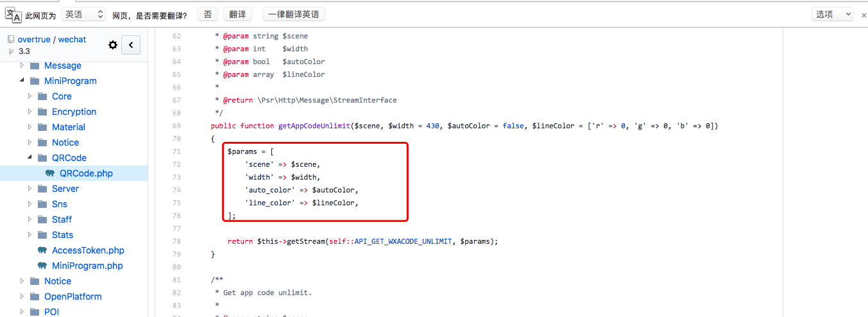This screenshot has width=868, height=317.
Task: Click the Staff folder icon
Action: click(x=42, y=219)
